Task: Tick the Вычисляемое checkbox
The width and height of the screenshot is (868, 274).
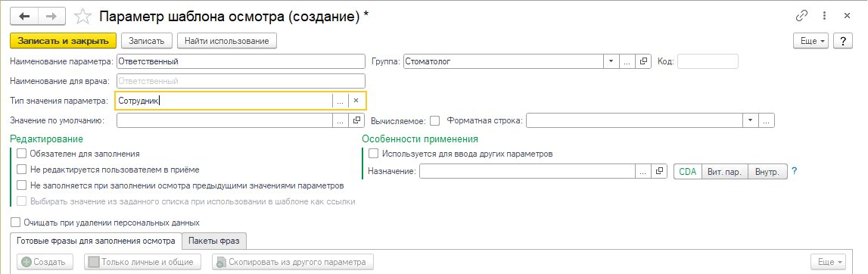Action: coord(435,120)
